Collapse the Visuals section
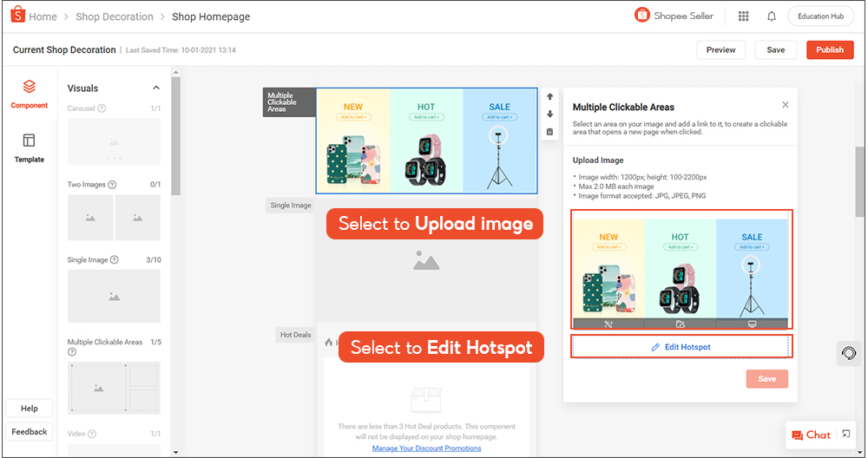868x458 pixels. [x=156, y=88]
